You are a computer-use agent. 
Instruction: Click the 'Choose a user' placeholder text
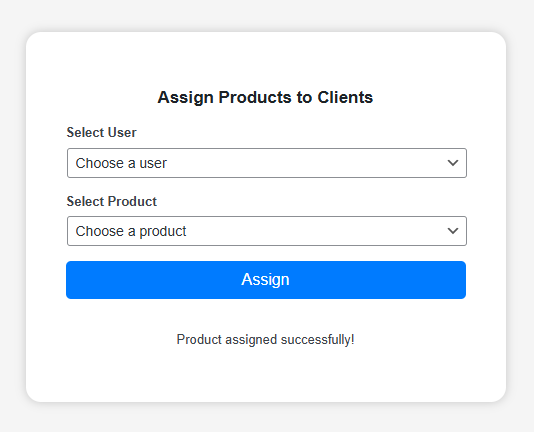click(121, 163)
